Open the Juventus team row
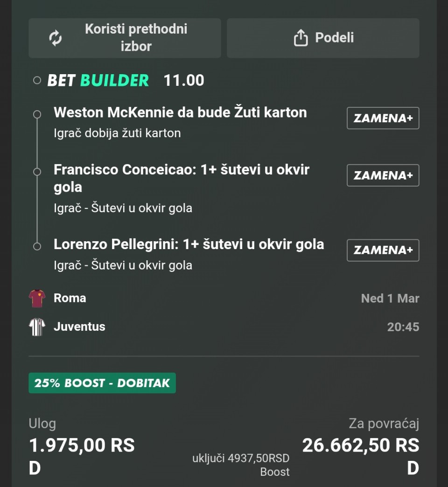The width and height of the screenshot is (448, 487). 79,327
